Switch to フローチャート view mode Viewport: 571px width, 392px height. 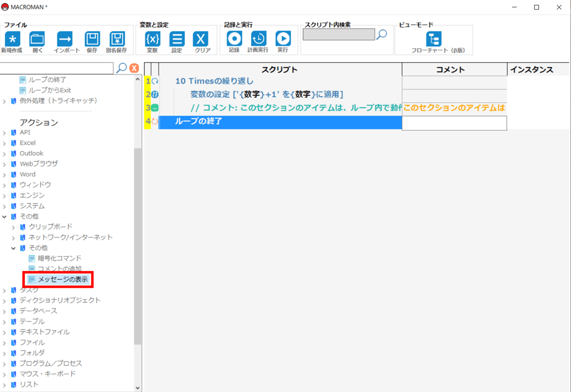433,40
